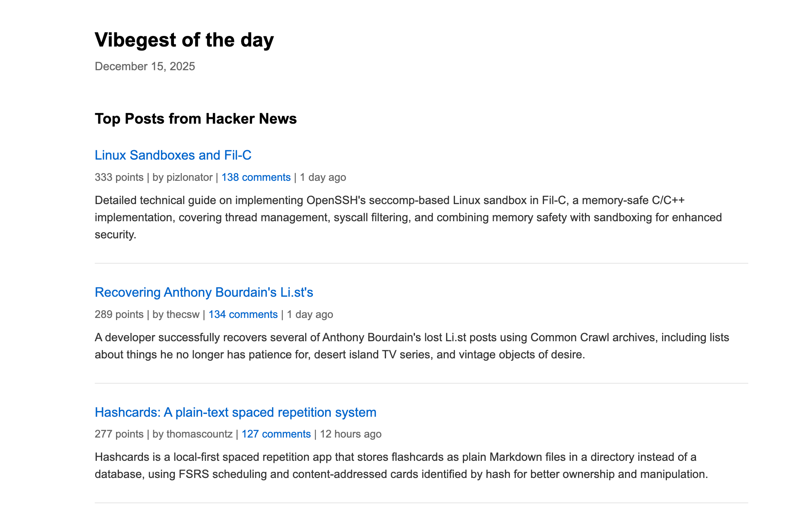Click the "Top Posts from Hacker News" heading

tap(196, 119)
